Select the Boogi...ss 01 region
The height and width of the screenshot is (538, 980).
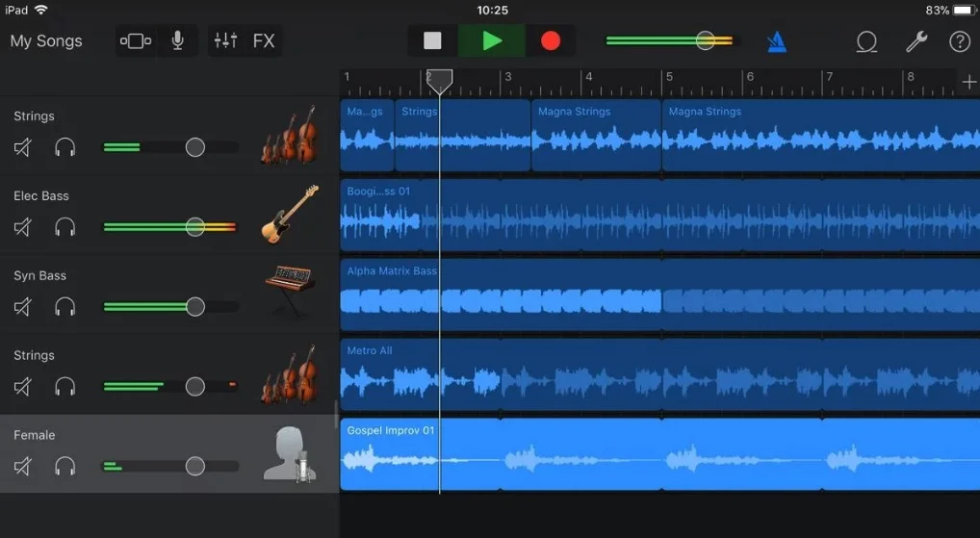(660, 215)
